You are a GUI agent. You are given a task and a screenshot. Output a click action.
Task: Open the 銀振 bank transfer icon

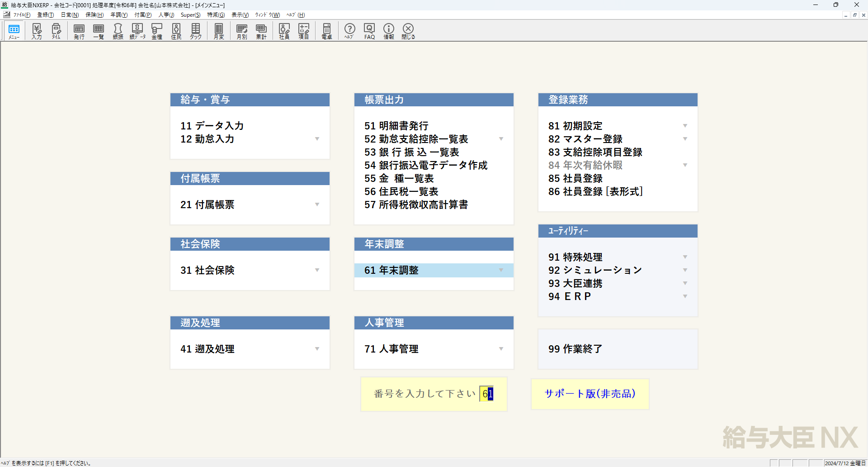click(x=118, y=31)
